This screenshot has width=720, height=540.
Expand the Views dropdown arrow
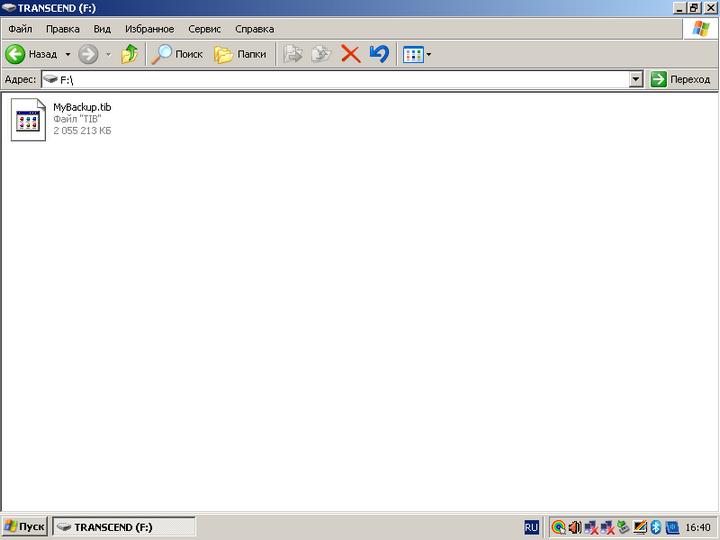click(429, 54)
